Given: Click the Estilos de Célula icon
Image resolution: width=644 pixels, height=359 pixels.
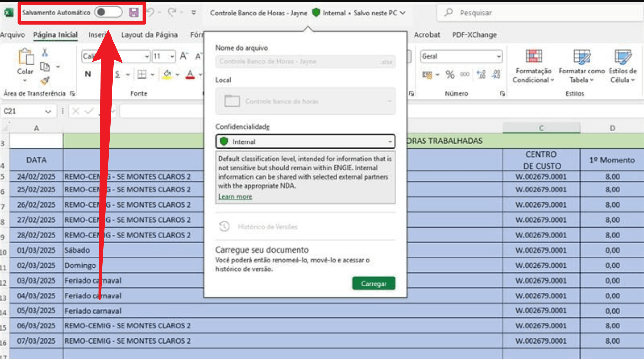Looking at the screenshot, I should (x=622, y=56).
